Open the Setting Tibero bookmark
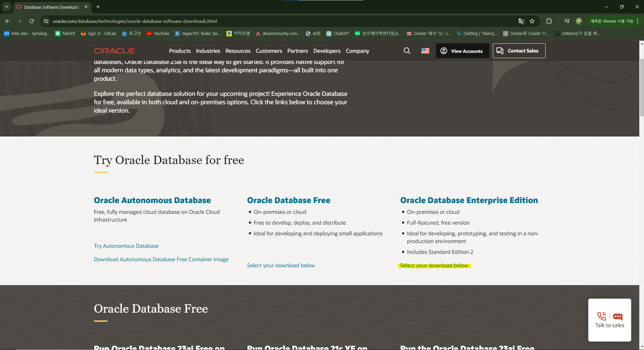 click(477, 34)
